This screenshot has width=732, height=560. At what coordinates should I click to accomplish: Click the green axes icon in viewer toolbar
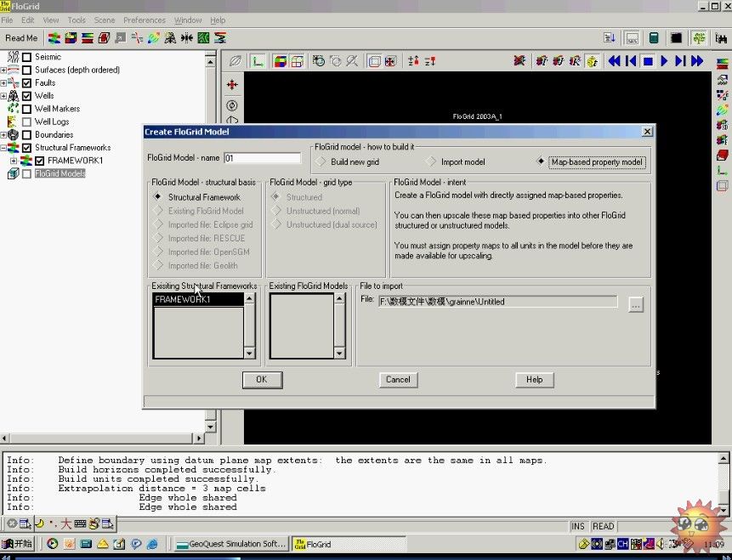(x=257, y=61)
